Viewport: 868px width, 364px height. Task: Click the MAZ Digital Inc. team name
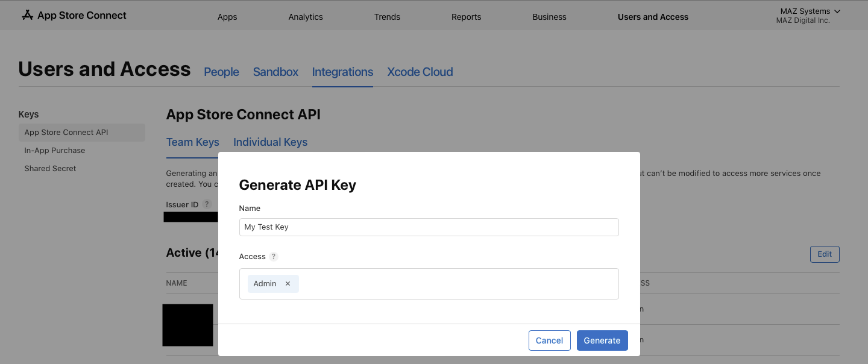[803, 21]
